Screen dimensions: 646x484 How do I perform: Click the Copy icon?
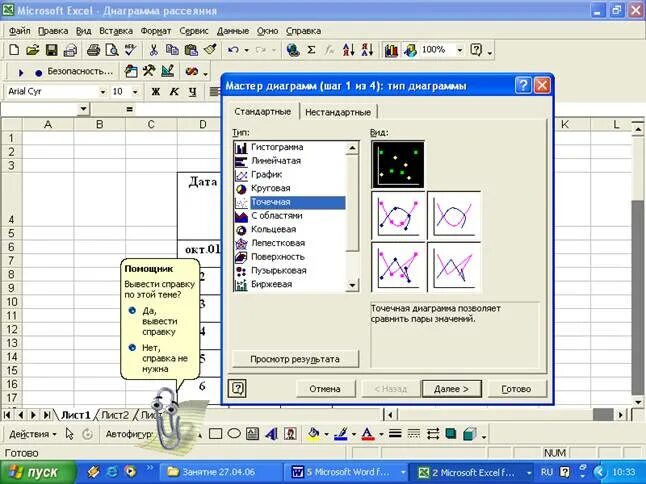172,50
